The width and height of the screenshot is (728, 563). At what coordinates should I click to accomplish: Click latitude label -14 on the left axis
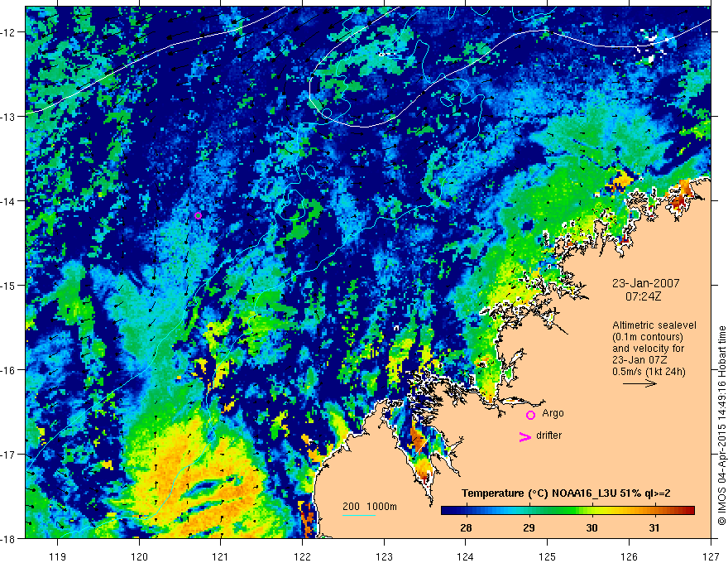8,200
